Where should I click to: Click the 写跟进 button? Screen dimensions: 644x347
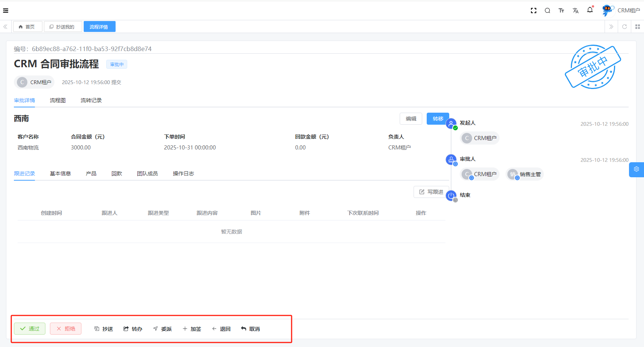coord(431,192)
